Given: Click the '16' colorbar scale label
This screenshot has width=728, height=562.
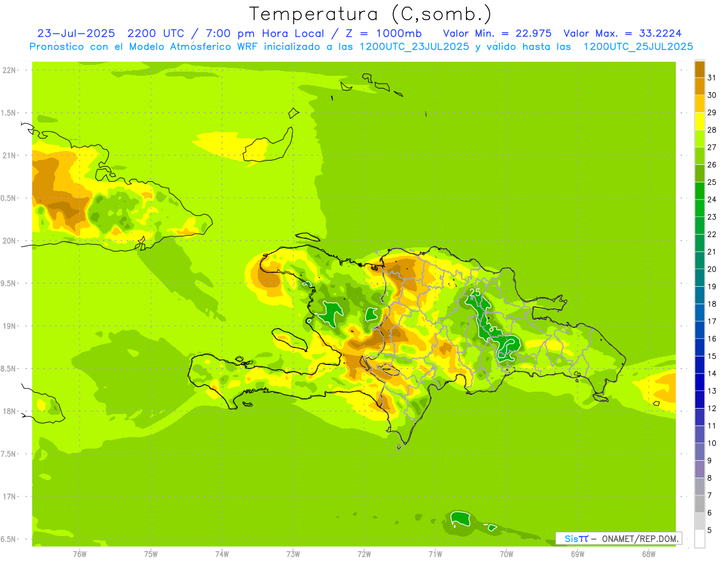Looking at the screenshot, I should (712, 339).
